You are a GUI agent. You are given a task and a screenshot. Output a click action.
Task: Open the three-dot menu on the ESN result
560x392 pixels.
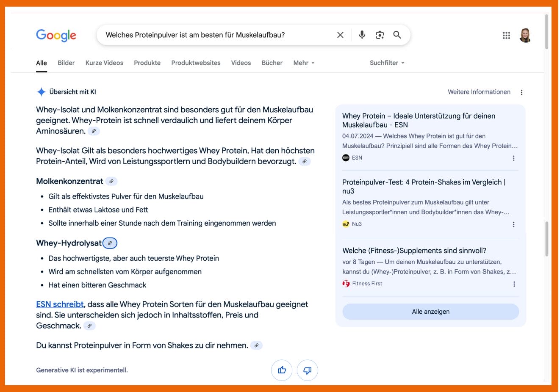tap(513, 158)
